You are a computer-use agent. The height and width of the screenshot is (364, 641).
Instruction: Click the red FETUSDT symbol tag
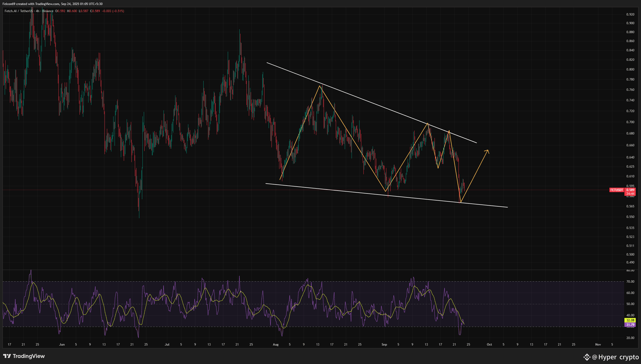(x=617, y=190)
